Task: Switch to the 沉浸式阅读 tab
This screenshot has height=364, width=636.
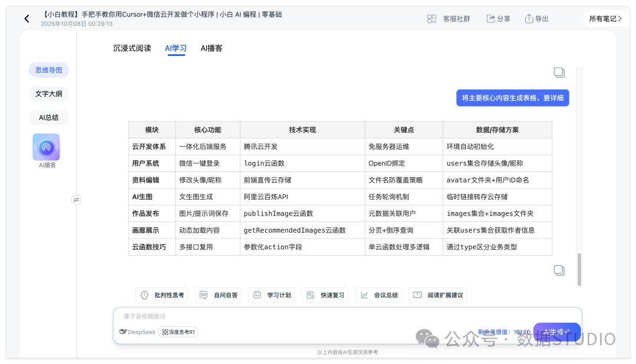Action: click(x=132, y=48)
